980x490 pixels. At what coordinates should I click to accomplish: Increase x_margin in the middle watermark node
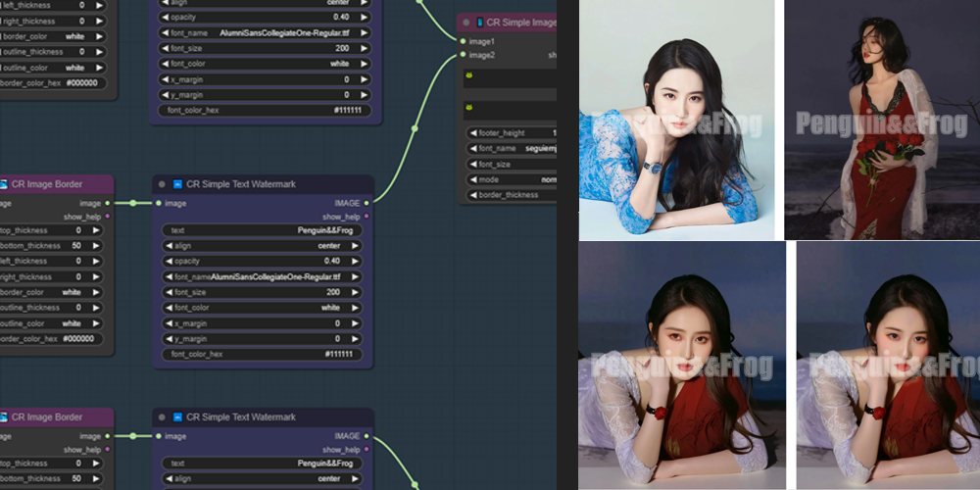tap(356, 323)
